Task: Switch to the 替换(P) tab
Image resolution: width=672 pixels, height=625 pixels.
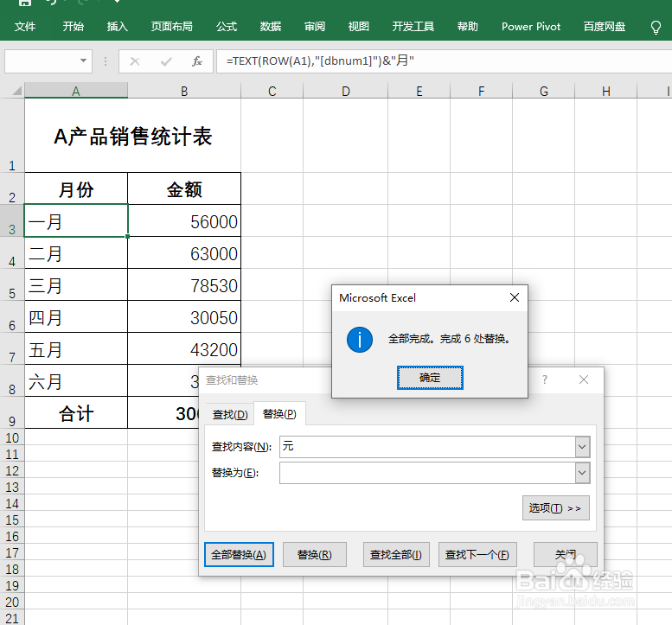Action: coord(279,414)
